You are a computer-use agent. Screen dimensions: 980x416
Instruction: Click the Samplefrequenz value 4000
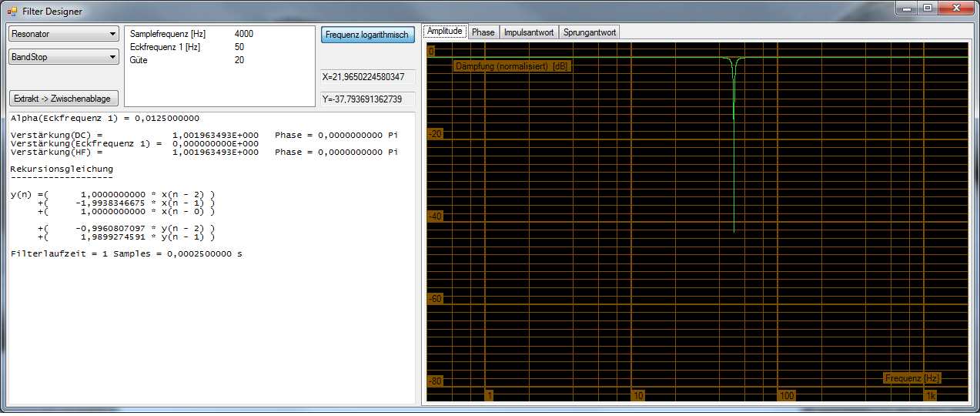[244, 34]
